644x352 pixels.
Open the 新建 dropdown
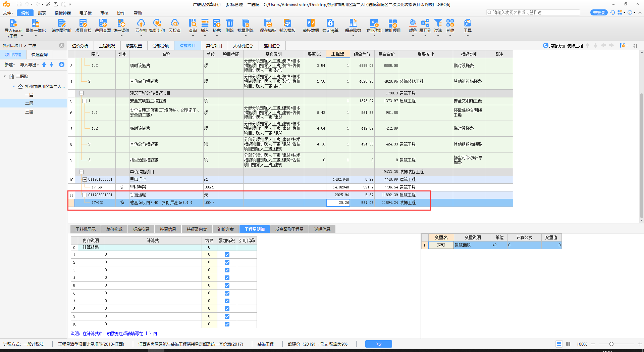click(9, 65)
